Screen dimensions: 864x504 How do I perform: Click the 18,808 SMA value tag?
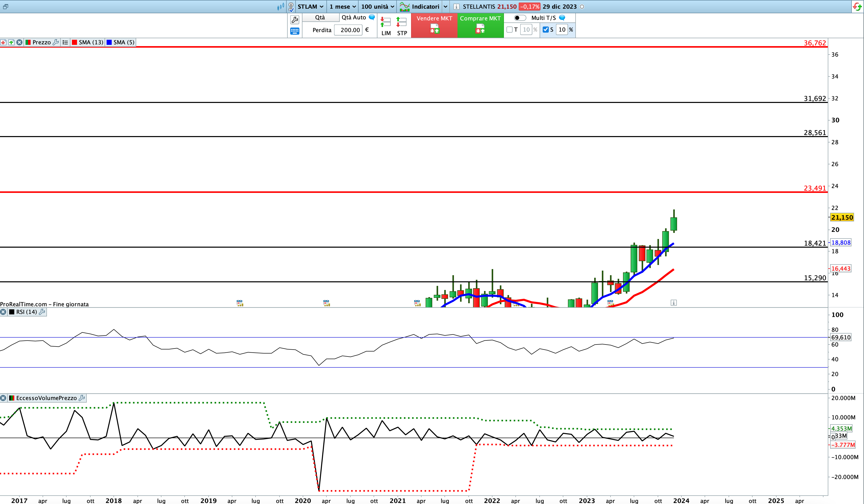coord(841,243)
